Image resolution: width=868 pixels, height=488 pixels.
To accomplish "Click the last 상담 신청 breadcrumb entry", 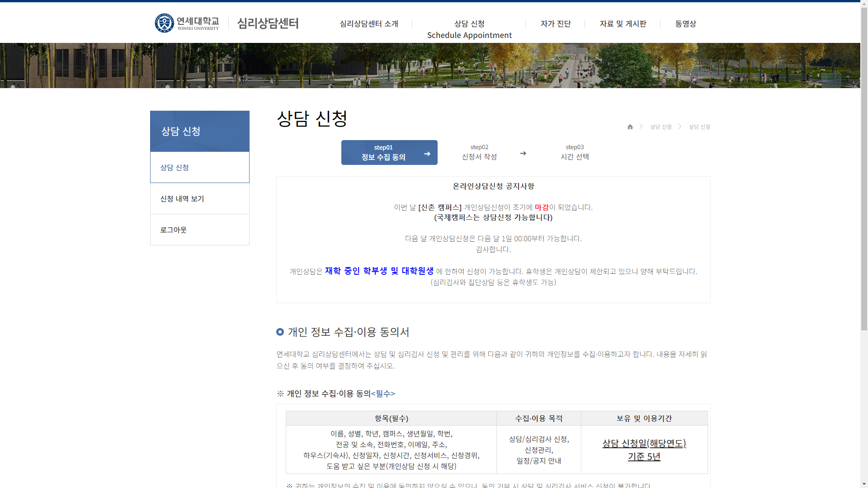I will [x=699, y=127].
